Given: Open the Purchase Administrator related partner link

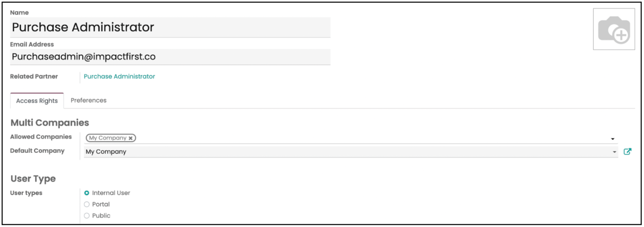Looking at the screenshot, I should [119, 76].
